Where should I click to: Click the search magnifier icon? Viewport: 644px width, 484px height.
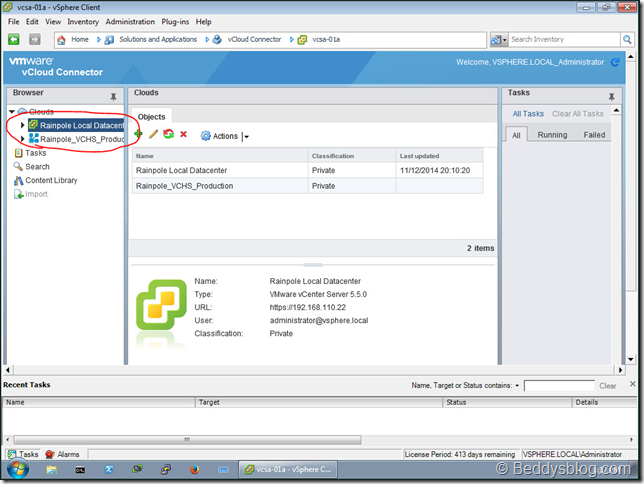627,39
